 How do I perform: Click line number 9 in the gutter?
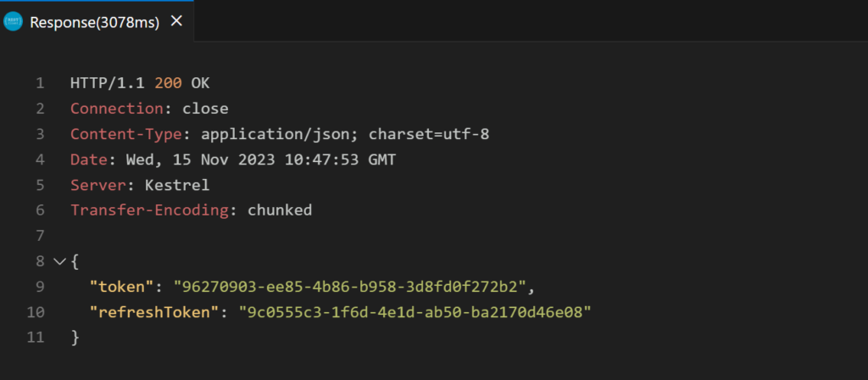pos(40,287)
